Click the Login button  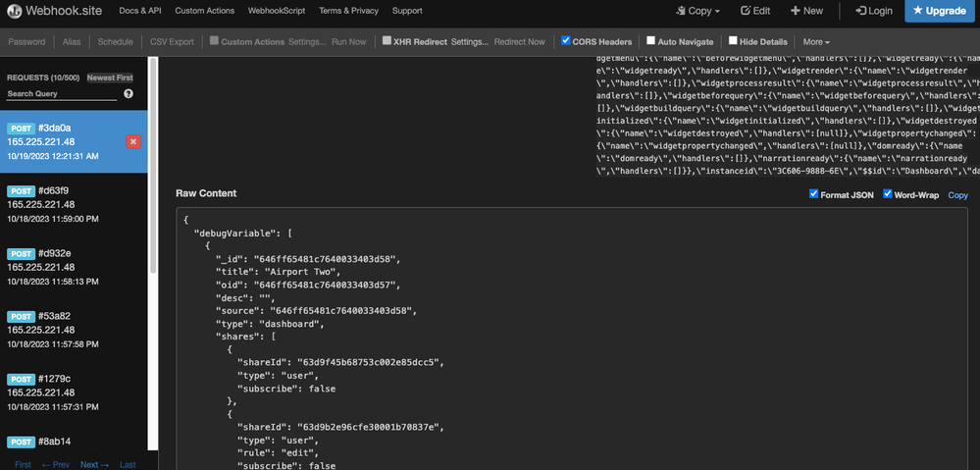pyautogui.click(x=873, y=11)
